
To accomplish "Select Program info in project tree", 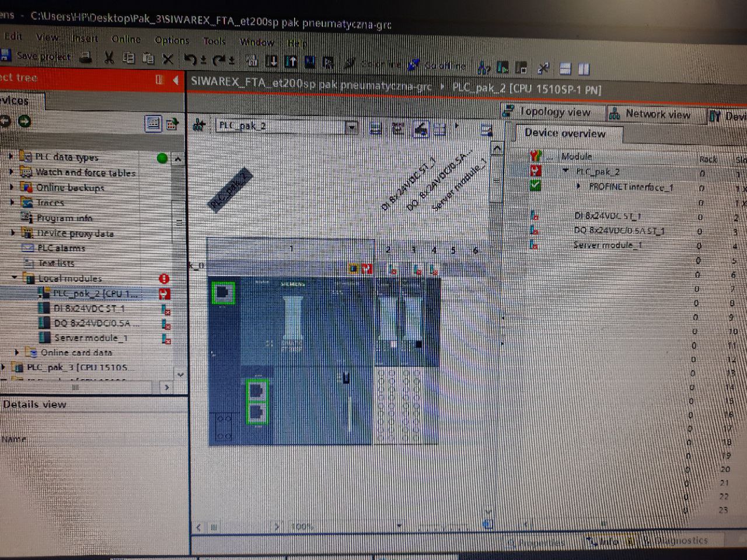I will (x=64, y=218).
